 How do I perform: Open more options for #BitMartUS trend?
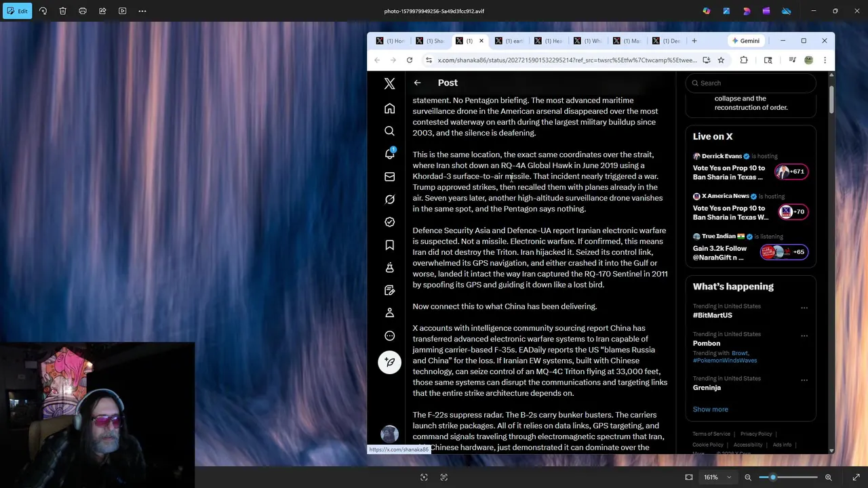(804, 308)
